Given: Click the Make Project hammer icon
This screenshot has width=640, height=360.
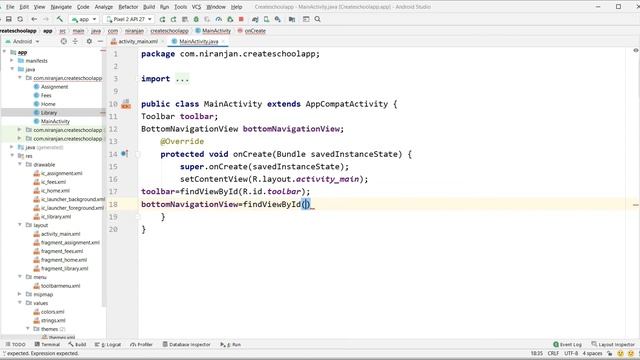Looking at the screenshot, I should click(60, 19).
